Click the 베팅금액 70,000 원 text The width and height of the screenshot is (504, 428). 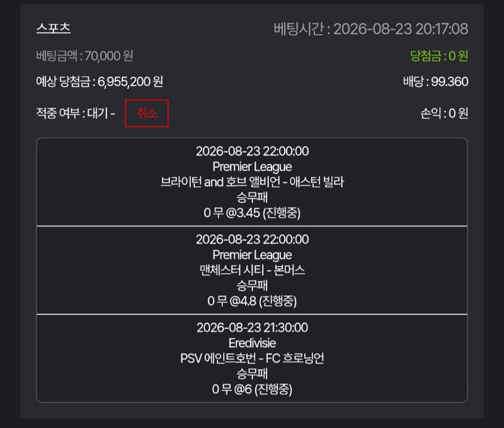84,56
